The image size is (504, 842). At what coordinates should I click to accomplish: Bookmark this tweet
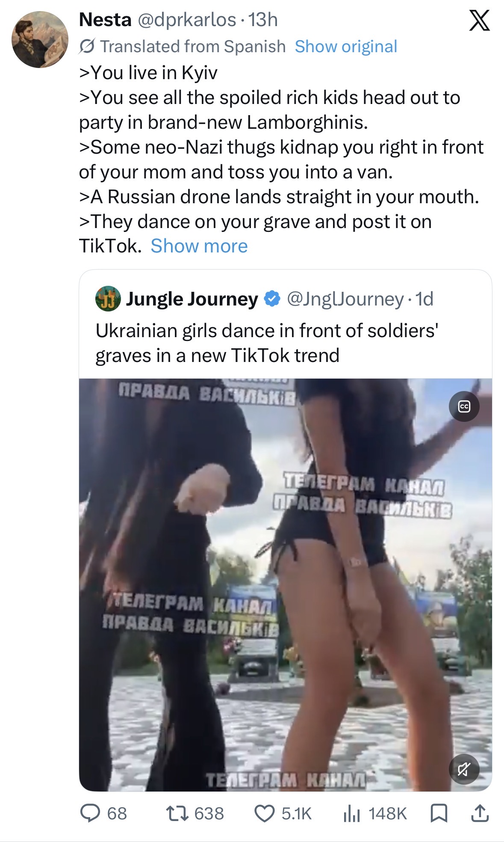(x=439, y=813)
